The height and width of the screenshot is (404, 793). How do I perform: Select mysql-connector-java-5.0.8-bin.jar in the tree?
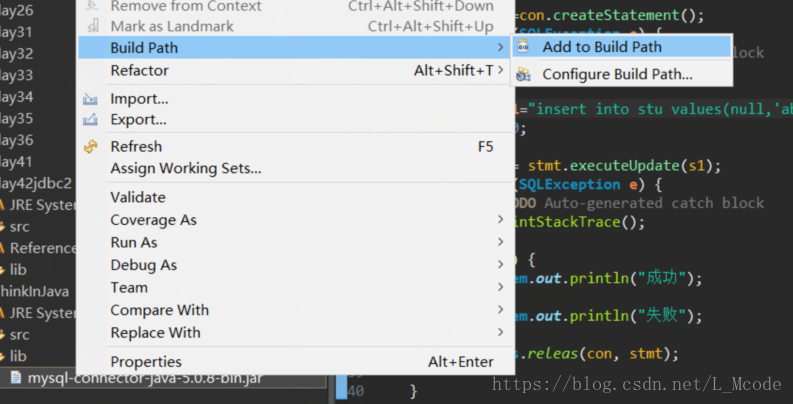click(x=145, y=378)
